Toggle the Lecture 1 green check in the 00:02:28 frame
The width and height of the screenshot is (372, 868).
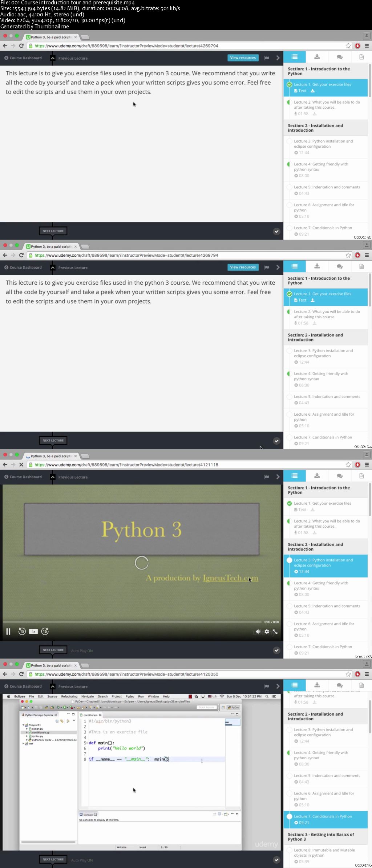click(x=289, y=503)
